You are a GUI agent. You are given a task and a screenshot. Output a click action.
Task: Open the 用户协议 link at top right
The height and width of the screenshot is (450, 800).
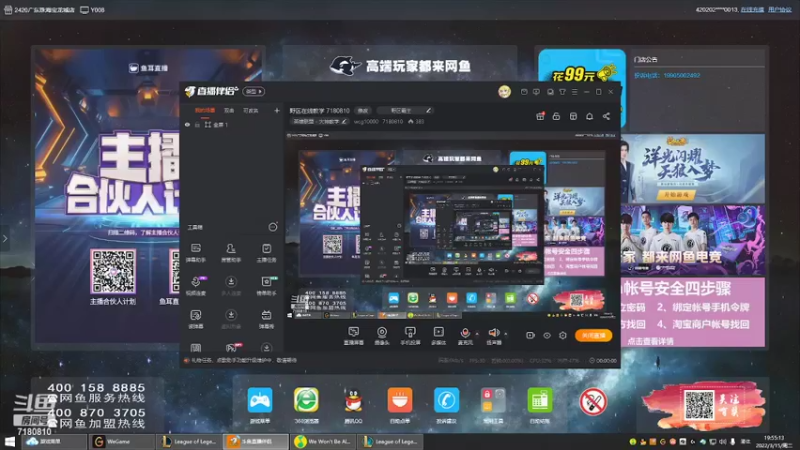point(780,10)
